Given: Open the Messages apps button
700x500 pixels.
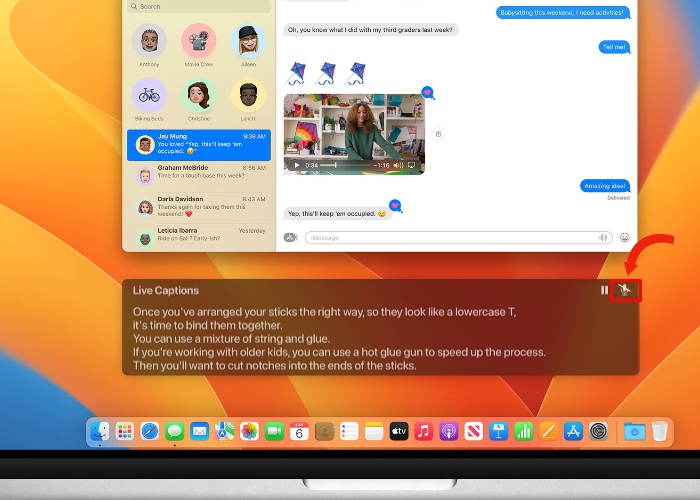Looking at the screenshot, I should point(290,237).
